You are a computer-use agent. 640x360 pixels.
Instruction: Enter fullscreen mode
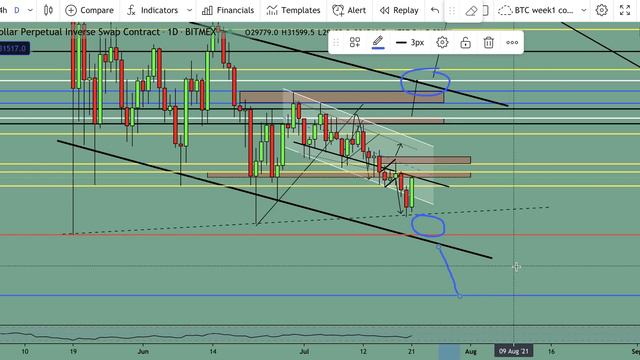tap(625, 10)
